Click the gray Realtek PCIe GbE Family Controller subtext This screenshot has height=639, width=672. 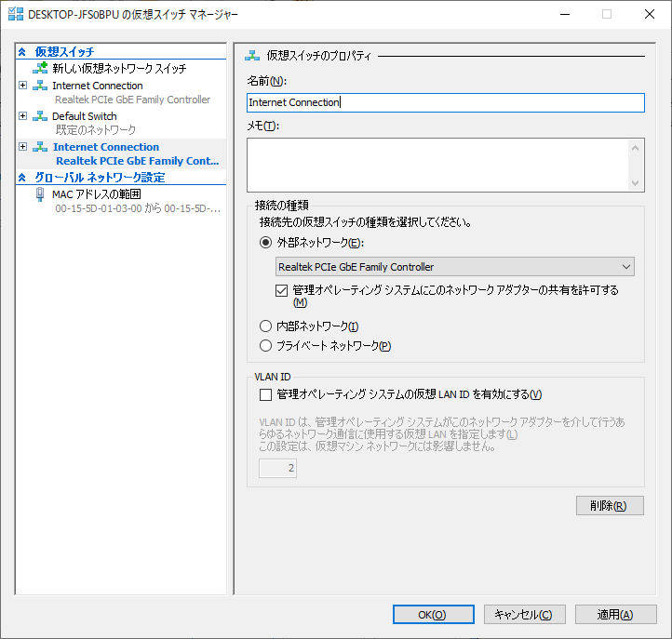pyautogui.click(x=133, y=100)
